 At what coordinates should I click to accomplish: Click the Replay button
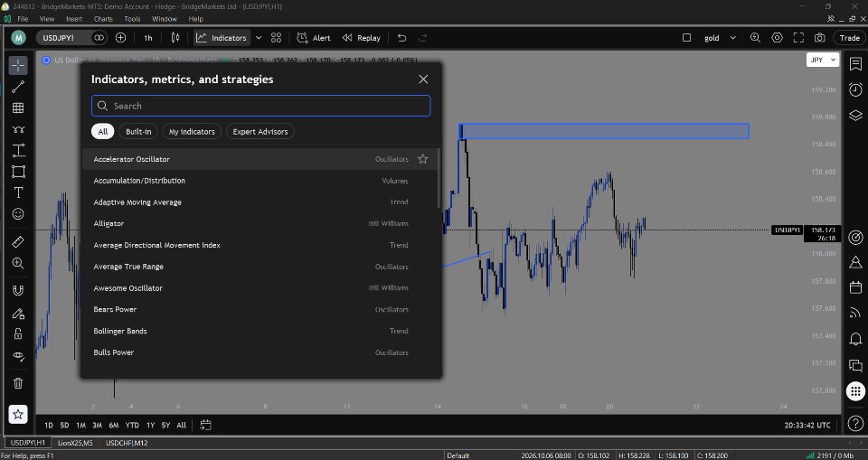pyautogui.click(x=362, y=38)
